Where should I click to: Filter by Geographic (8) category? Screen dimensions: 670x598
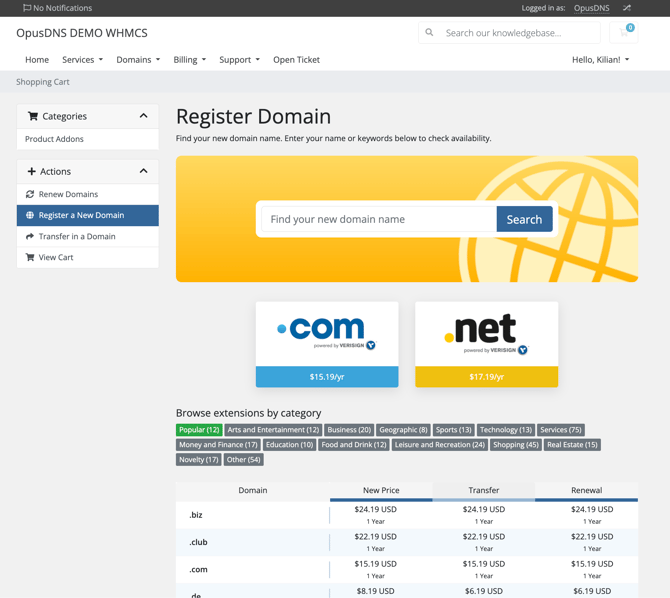coord(403,430)
